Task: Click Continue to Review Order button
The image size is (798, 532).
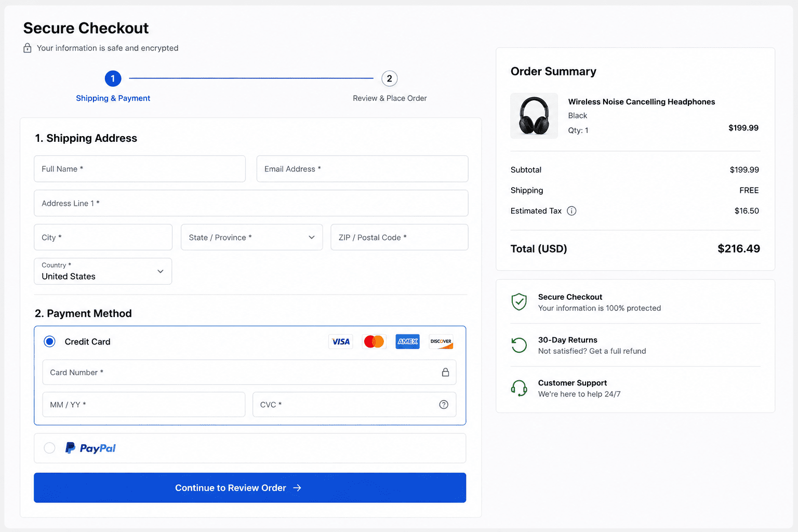Action: tap(250, 488)
